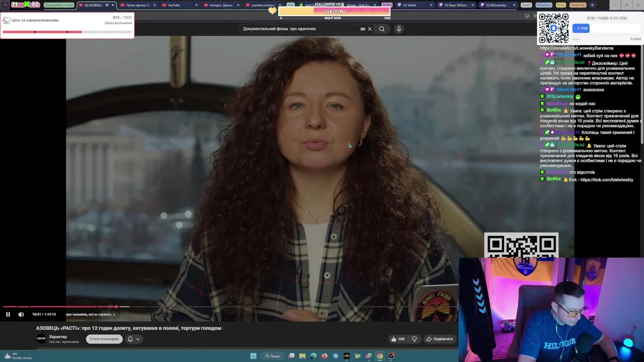Open the Характер channel avatar
644x362 pixels.
coord(41,339)
